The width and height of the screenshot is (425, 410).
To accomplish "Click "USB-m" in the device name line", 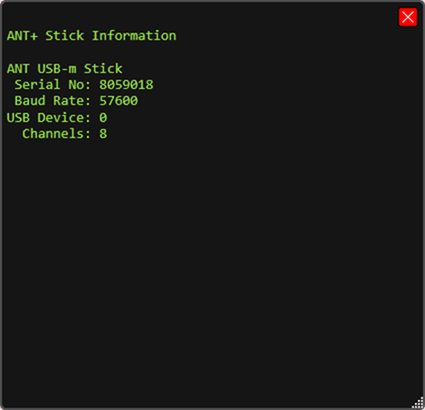I will coord(57,69).
